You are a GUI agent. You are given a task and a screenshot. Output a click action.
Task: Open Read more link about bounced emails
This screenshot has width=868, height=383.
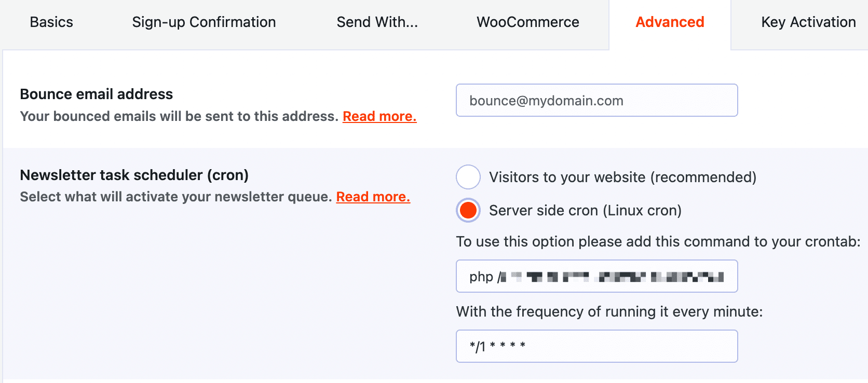379,116
